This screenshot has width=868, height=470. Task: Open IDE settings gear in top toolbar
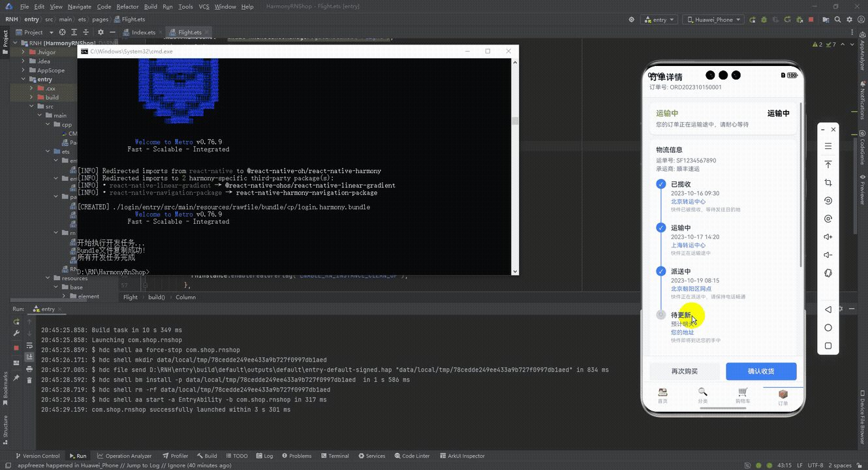(849, 20)
